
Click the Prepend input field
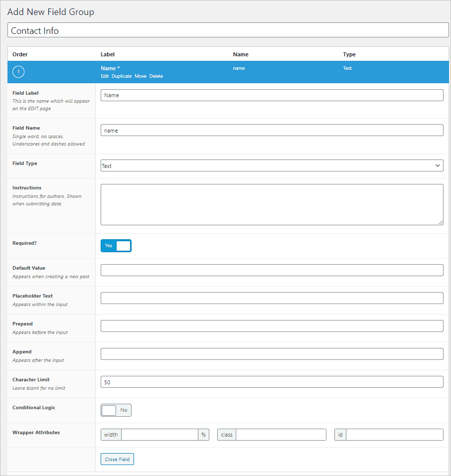pyautogui.click(x=272, y=326)
